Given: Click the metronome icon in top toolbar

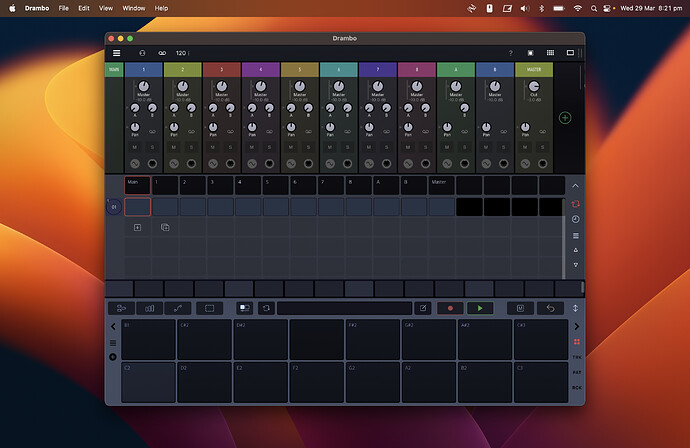Looking at the screenshot, I should pyautogui.click(x=142, y=53).
